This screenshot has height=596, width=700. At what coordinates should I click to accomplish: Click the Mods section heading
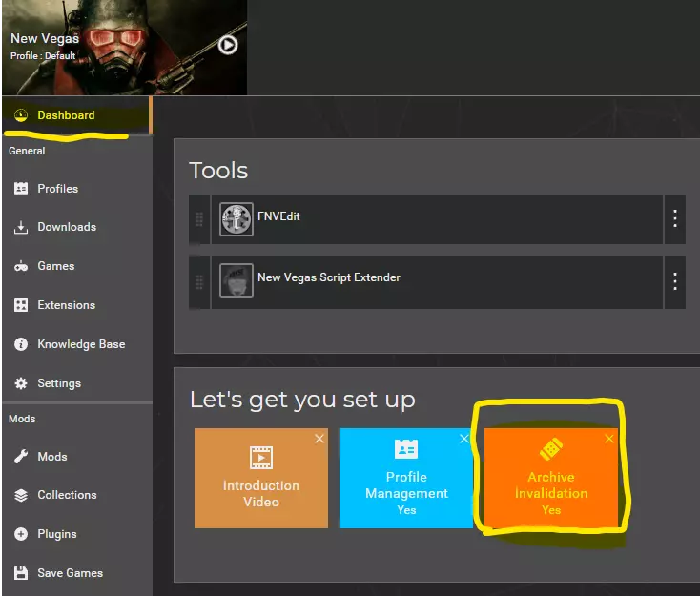pyautogui.click(x=22, y=419)
